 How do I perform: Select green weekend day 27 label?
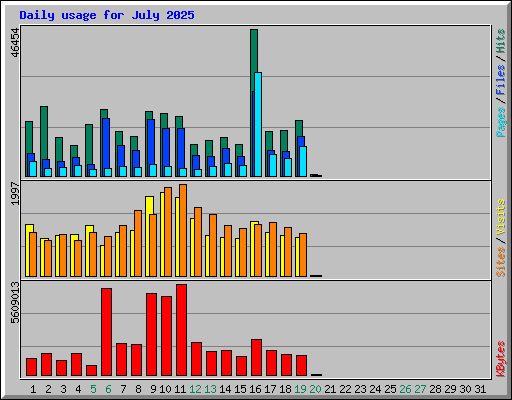[420, 389]
